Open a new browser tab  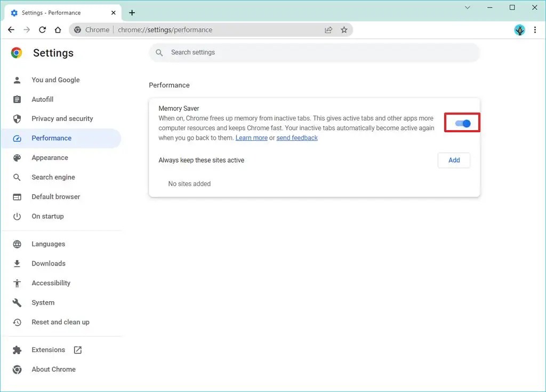point(132,12)
